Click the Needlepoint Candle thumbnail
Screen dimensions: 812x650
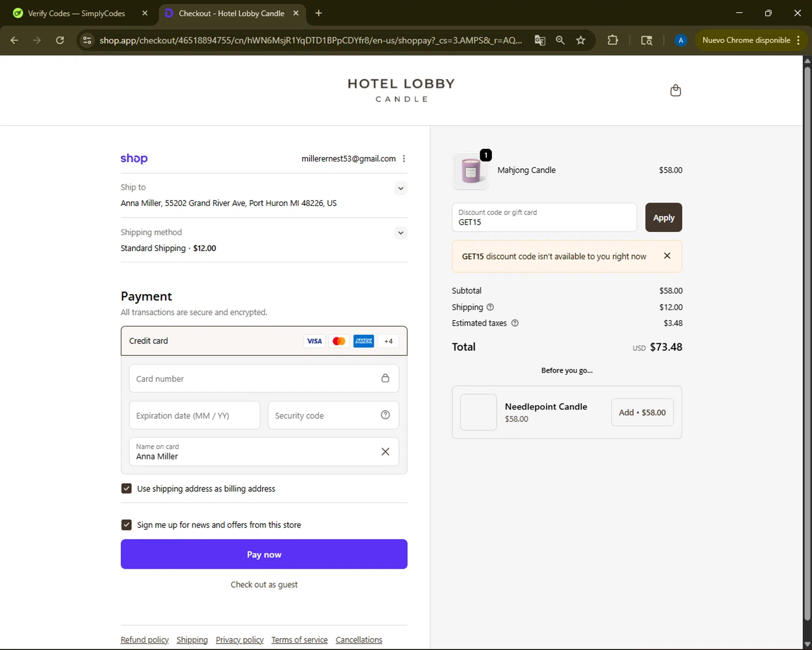point(479,412)
